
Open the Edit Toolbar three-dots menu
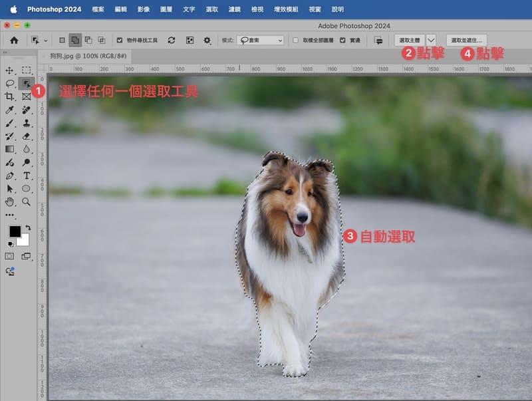coord(9,215)
